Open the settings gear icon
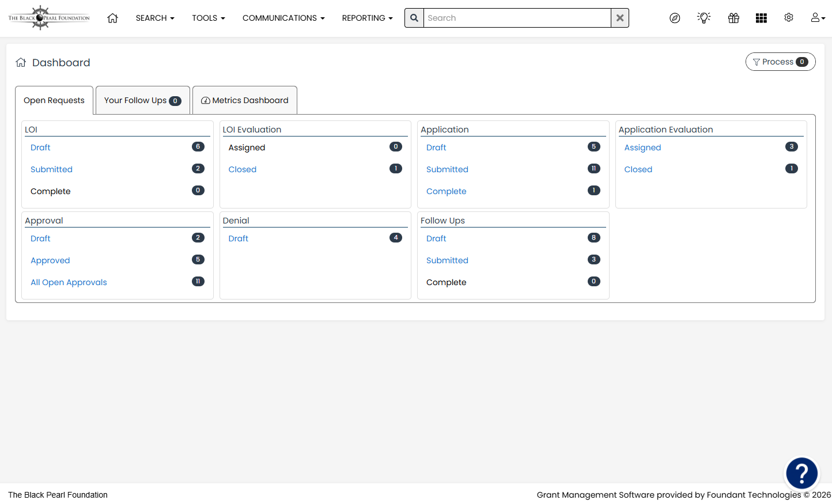Image resolution: width=832 pixels, height=504 pixels. [x=789, y=18]
